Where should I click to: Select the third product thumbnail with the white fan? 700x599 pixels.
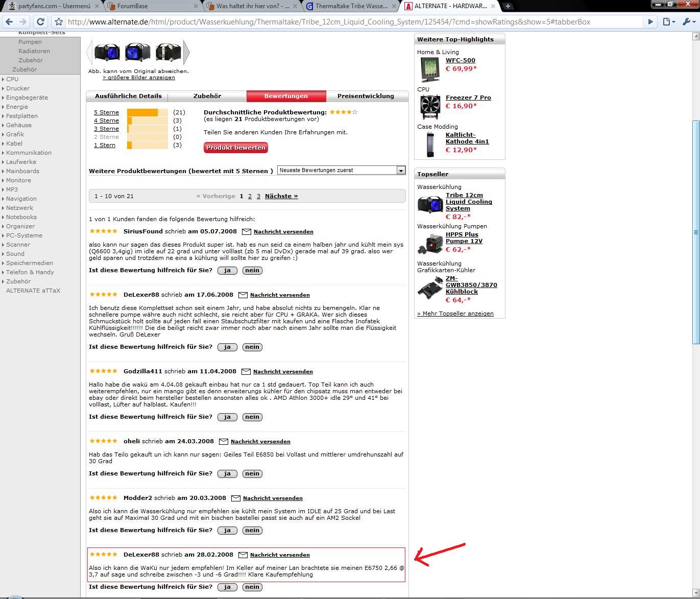coord(168,52)
